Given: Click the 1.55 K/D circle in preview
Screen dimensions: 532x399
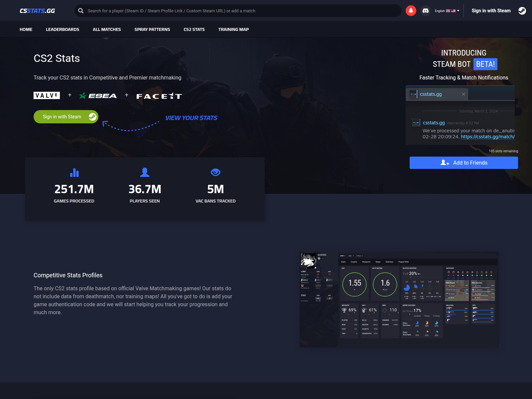Looking at the screenshot, I should pos(354,284).
